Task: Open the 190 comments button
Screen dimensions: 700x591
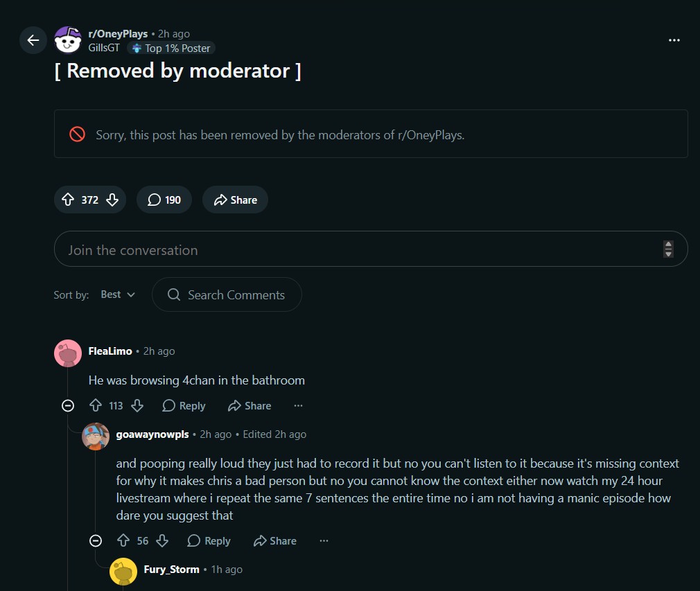Action: [164, 200]
